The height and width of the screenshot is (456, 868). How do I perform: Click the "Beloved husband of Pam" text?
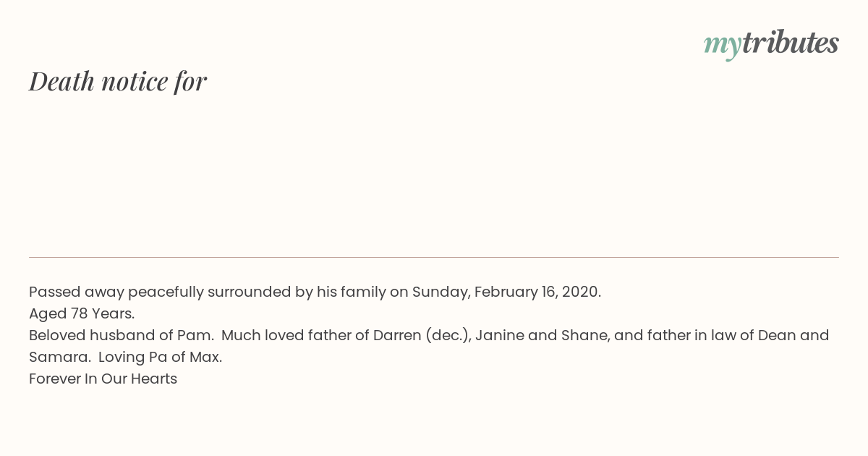(120, 336)
